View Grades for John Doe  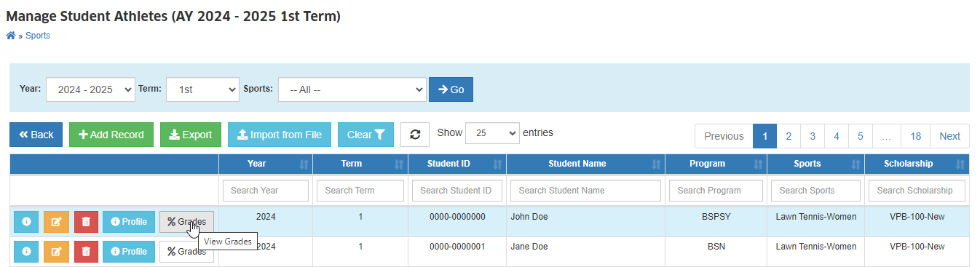pyautogui.click(x=187, y=222)
